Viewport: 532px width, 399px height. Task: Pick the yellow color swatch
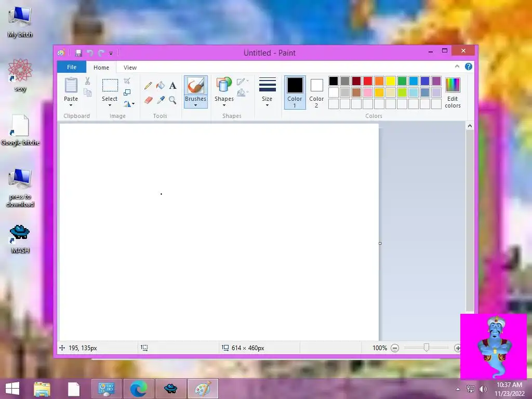click(x=391, y=81)
